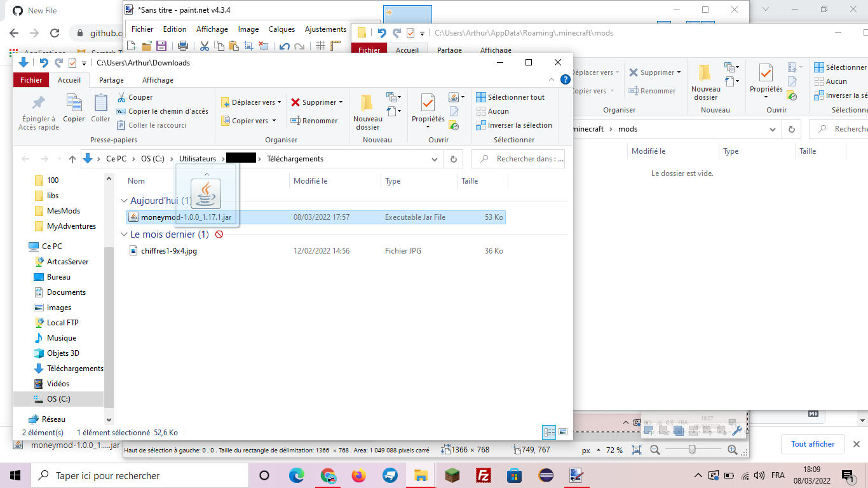This screenshot has width=868, height=488.
Task: Click Crop to selection icon in paint.net
Action: click(248, 46)
